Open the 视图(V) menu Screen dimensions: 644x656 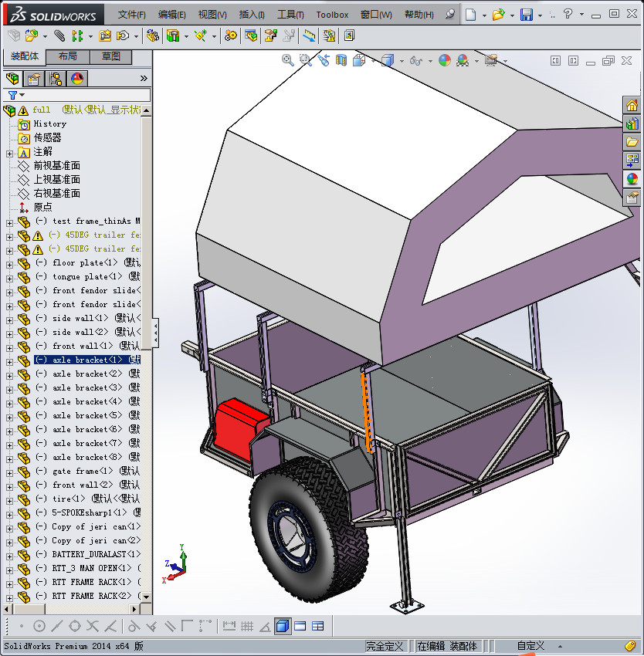pyautogui.click(x=212, y=15)
